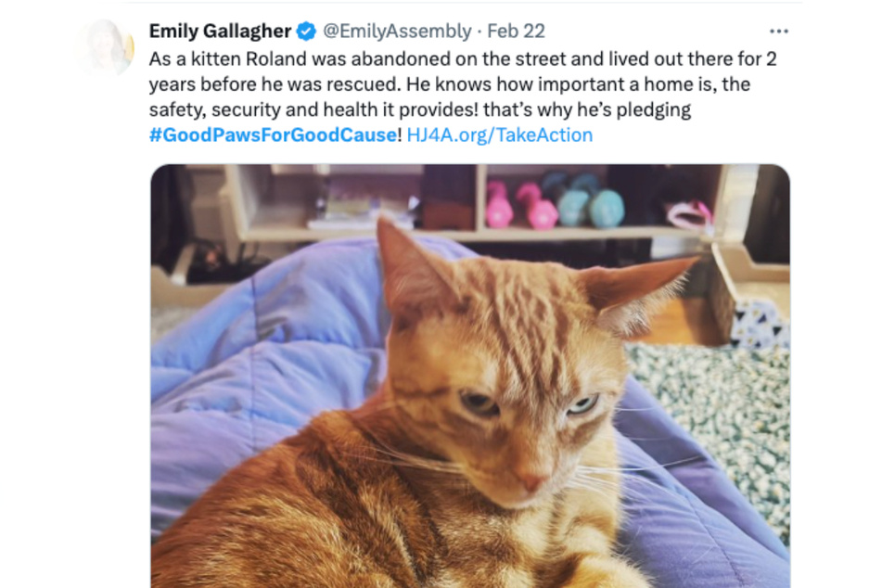The width and height of the screenshot is (882, 588).
Task: Click the blue verified badge icon
Action: [x=306, y=31]
